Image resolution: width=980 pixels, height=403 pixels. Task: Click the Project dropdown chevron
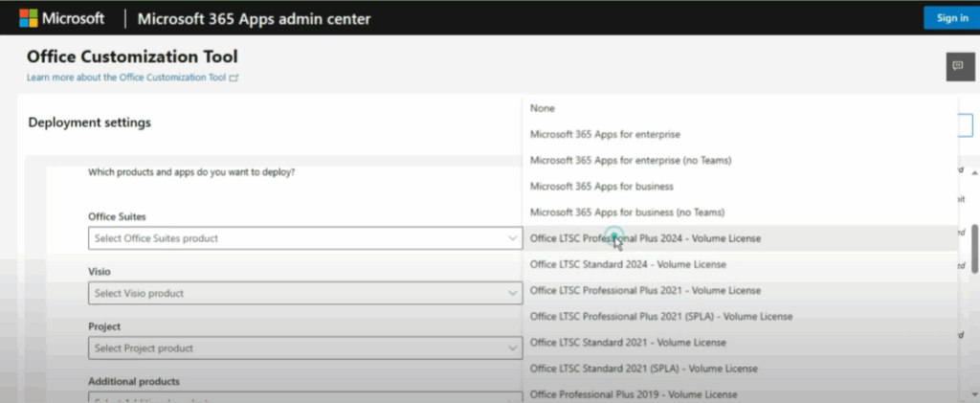click(x=513, y=348)
